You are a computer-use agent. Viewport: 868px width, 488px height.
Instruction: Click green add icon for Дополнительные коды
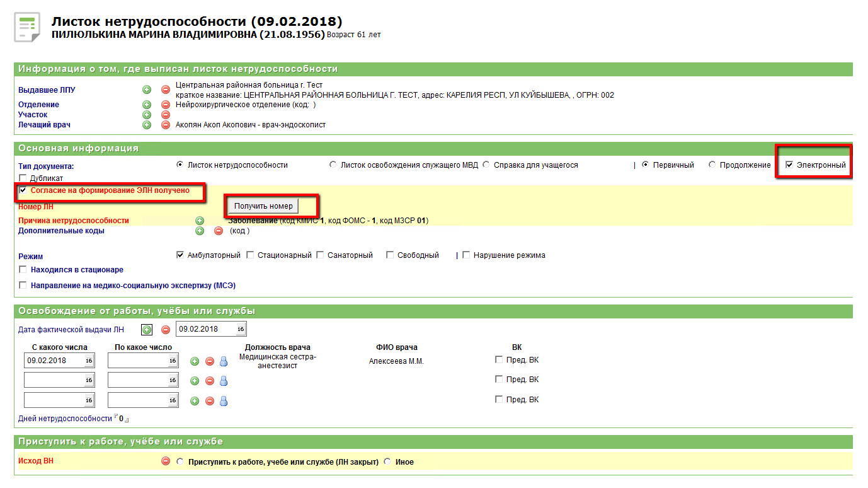(x=200, y=231)
